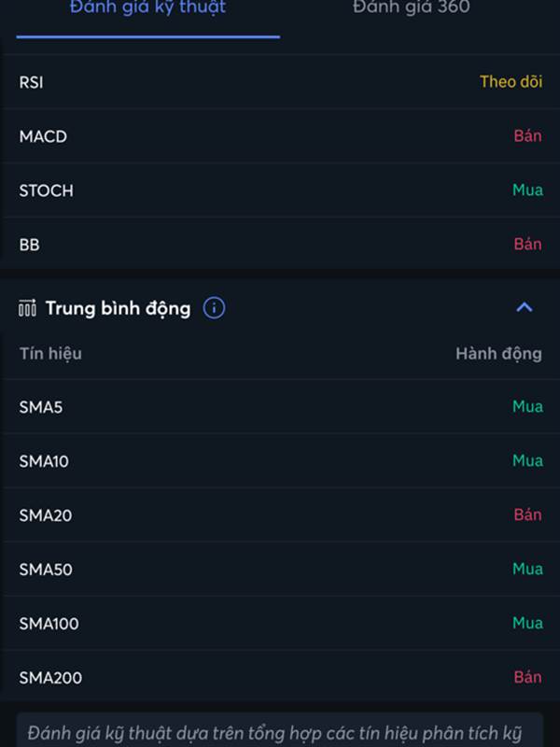This screenshot has width=560, height=747.
Task: Open the Trung bình động info icon
Action: [x=214, y=308]
